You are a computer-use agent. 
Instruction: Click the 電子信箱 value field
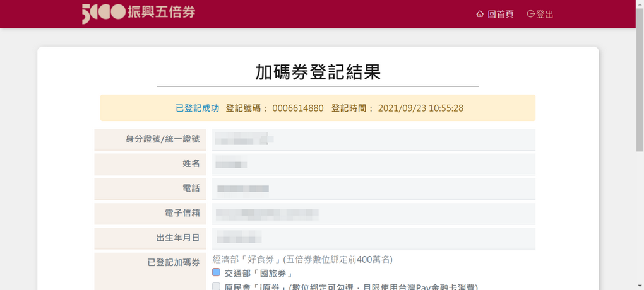coord(373,214)
